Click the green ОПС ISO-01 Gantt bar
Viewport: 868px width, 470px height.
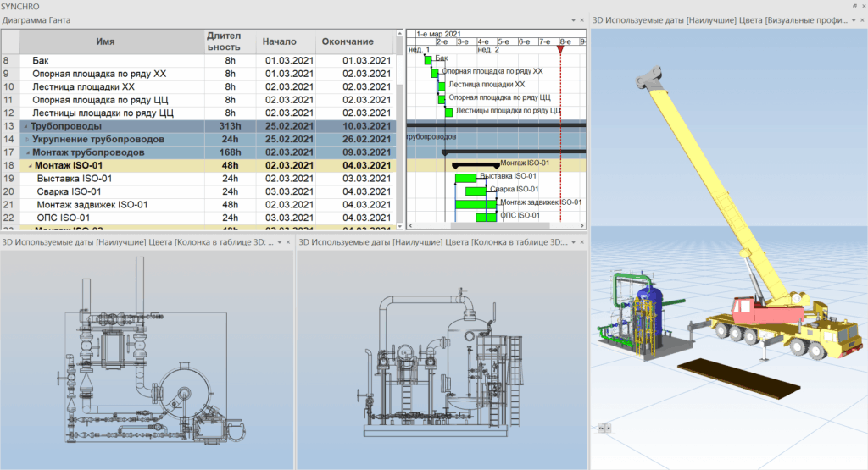[486, 218]
